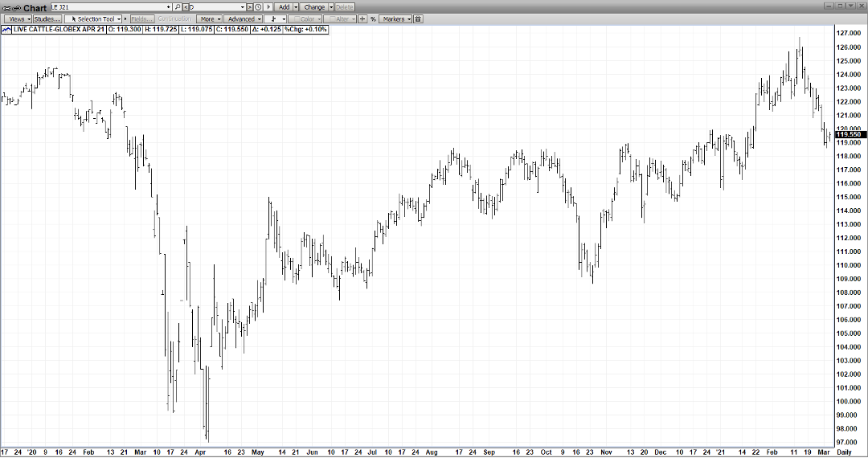Click the trash icon next to Markers
Screen dimensions: 868x458
pos(418,18)
